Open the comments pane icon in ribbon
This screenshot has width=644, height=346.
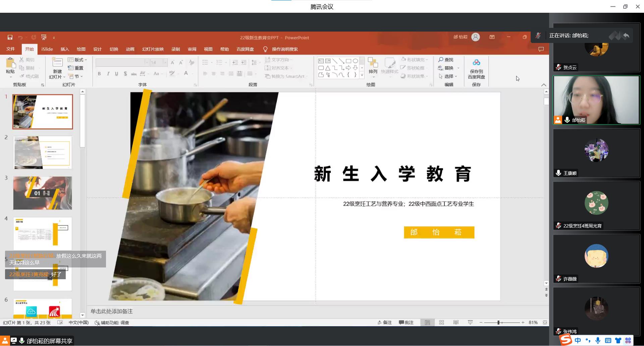[541, 49]
